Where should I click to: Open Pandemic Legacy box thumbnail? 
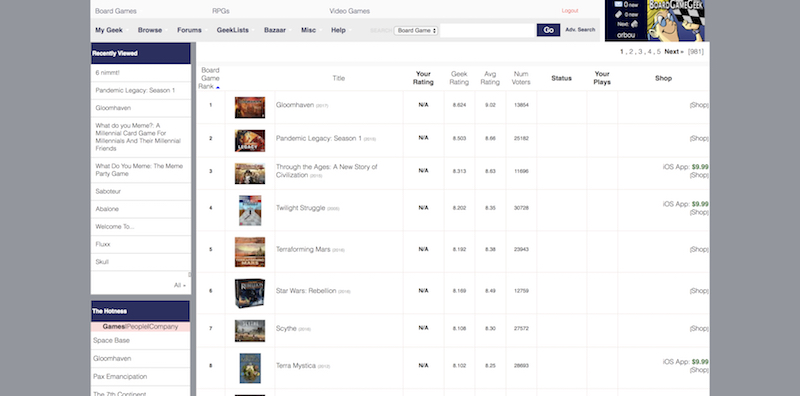tap(249, 141)
